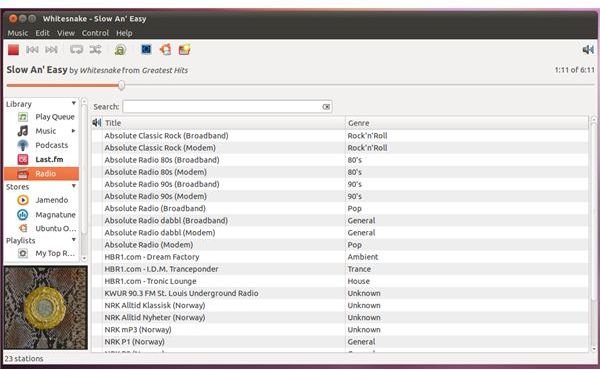Toggle repeat mode in the toolbar
This screenshot has height=370, width=600.
[x=77, y=50]
